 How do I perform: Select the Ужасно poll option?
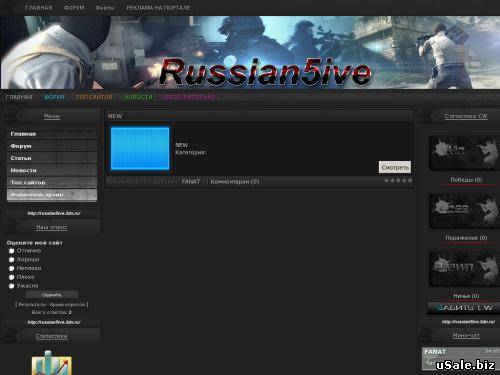point(11,286)
